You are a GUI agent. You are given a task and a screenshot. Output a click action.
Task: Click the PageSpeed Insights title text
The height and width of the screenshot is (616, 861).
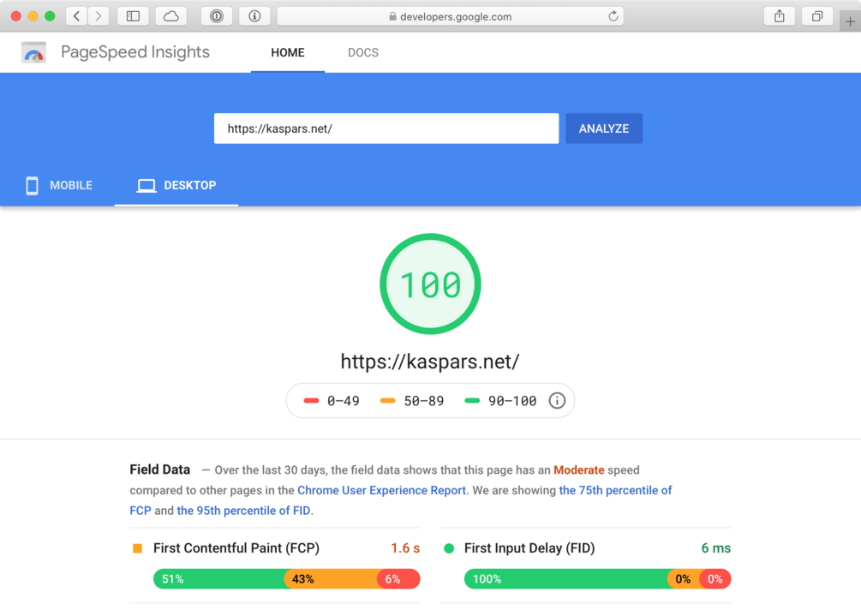pos(135,52)
